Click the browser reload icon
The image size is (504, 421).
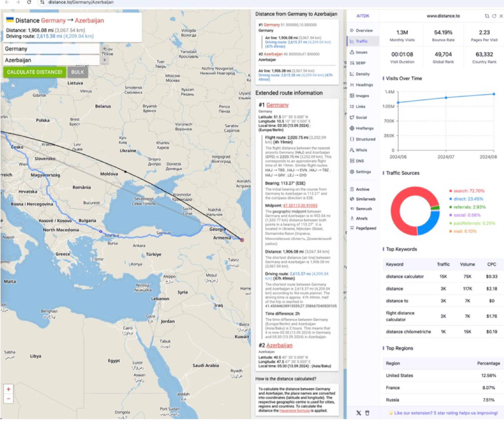(29, 2)
